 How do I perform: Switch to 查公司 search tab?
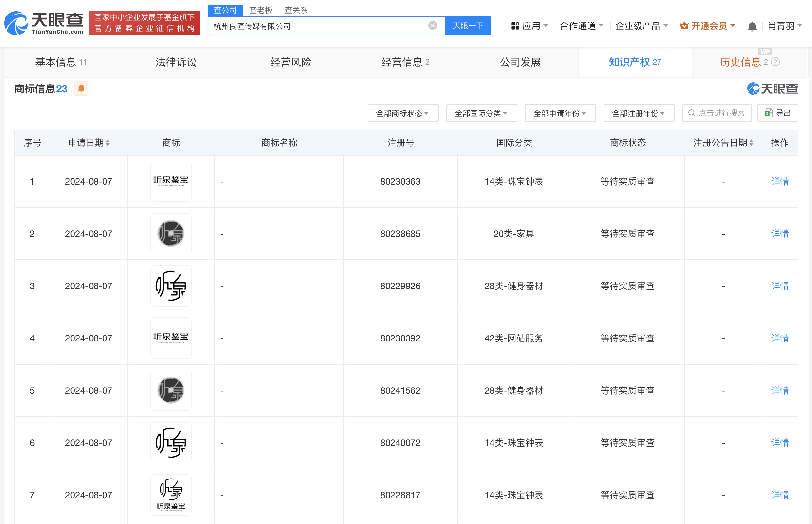pos(225,10)
